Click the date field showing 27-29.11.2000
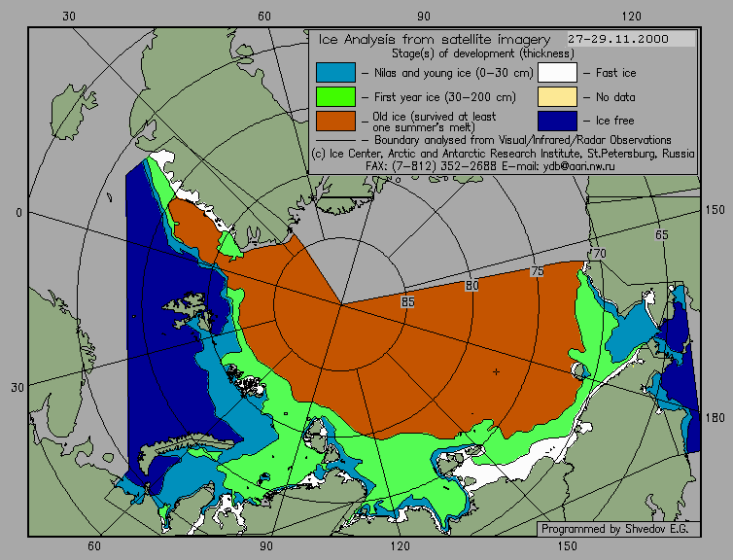 coord(631,39)
